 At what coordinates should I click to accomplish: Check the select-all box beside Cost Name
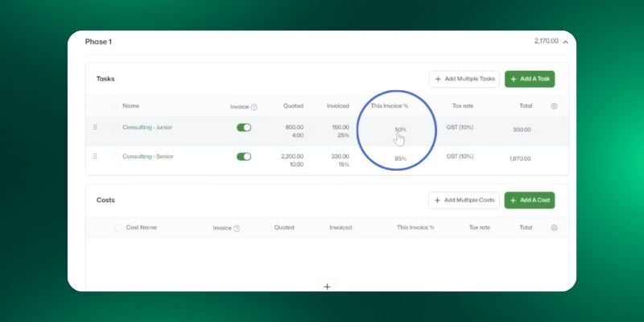point(118,228)
